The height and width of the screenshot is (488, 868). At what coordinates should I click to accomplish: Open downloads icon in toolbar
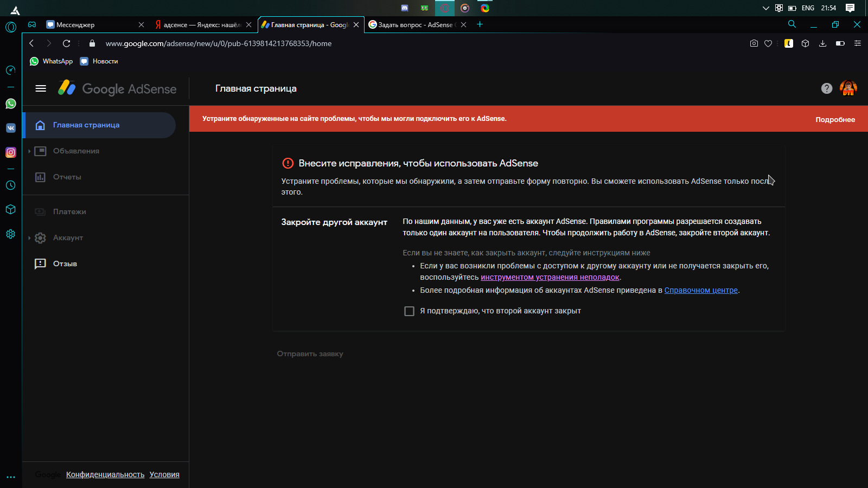pos(822,43)
